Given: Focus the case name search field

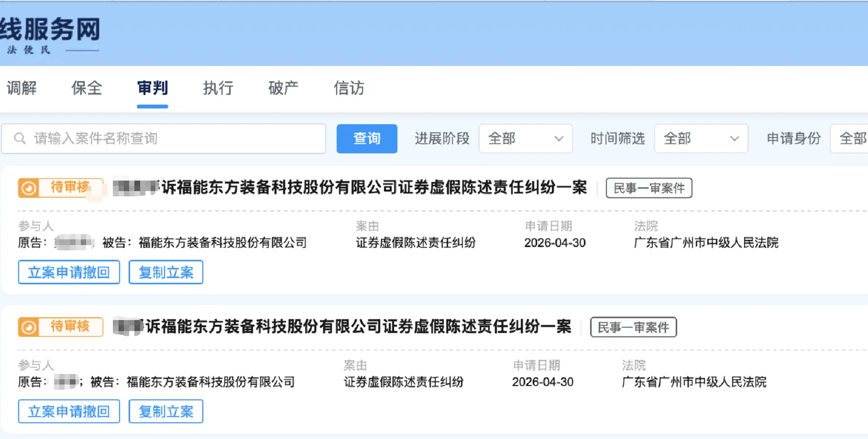Looking at the screenshot, I should coord(164,139).
